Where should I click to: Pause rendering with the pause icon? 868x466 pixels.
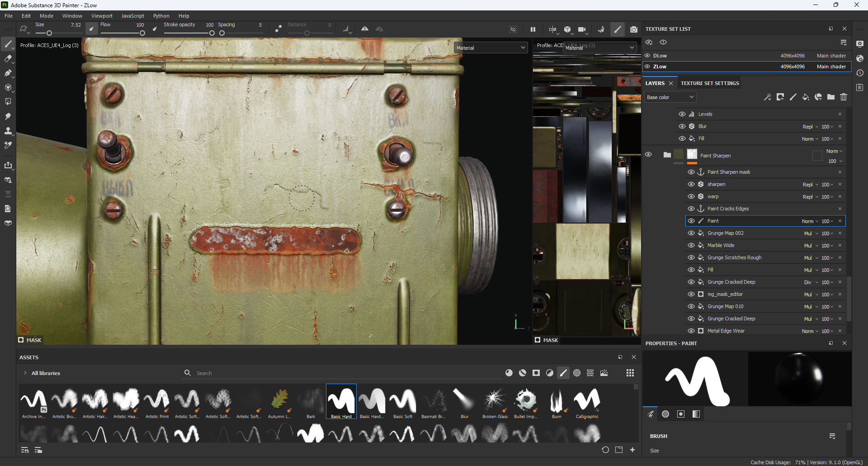tap(533, 29)
